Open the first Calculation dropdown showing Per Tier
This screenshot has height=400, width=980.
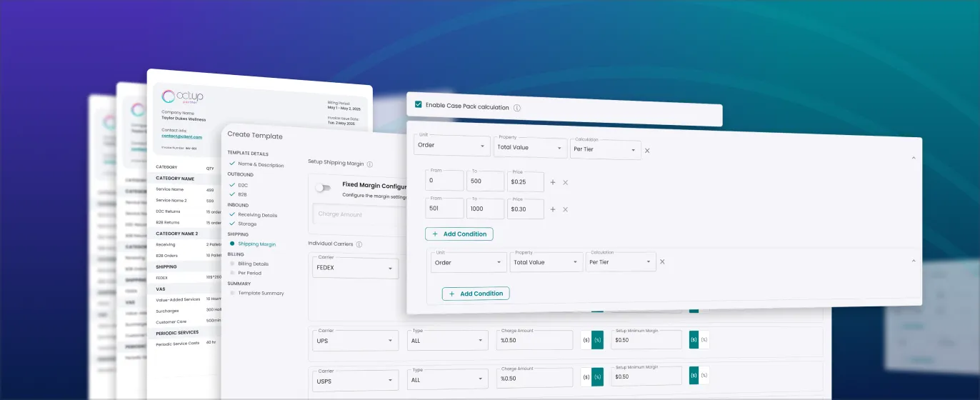pos(605,149)
